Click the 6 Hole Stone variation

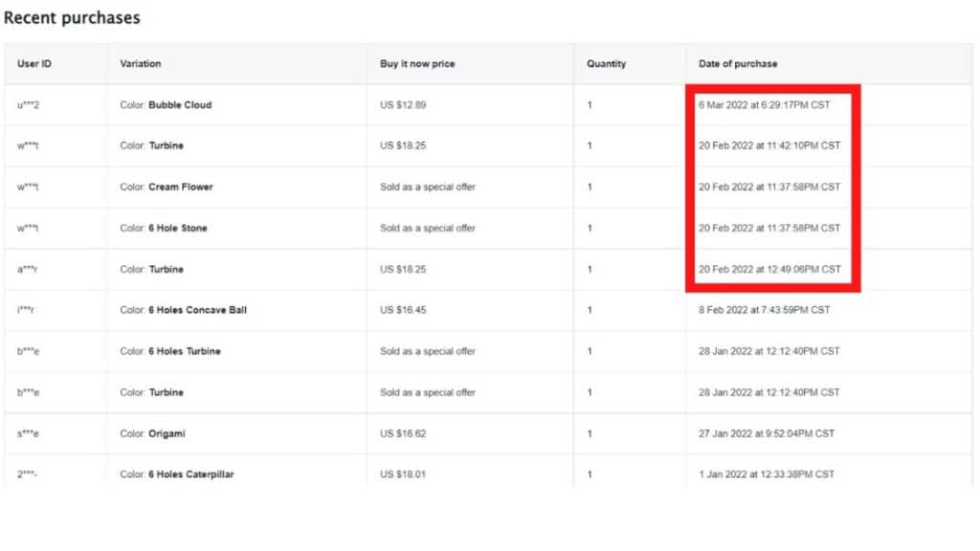164,228
